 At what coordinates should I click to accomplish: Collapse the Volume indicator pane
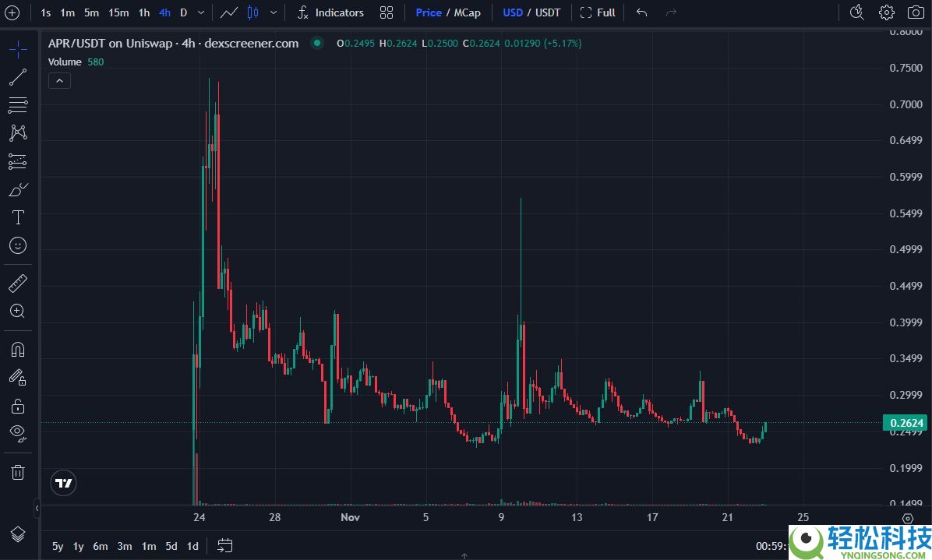[59, 80]
